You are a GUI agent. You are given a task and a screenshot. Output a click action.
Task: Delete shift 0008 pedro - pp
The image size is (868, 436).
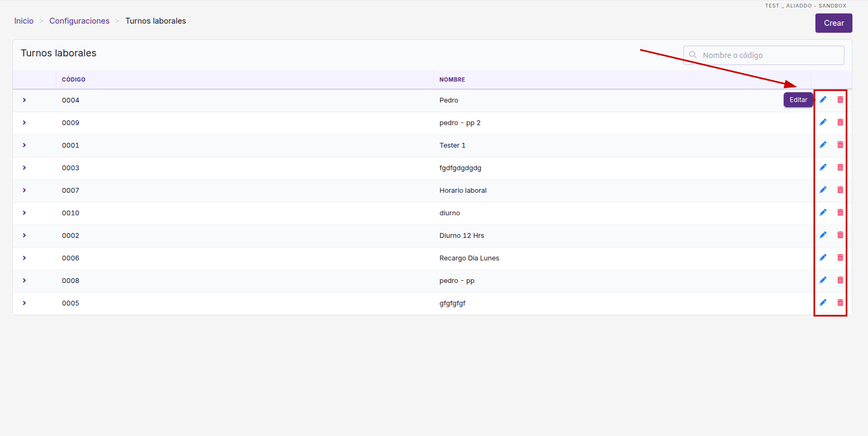click(x=840, y=280)
